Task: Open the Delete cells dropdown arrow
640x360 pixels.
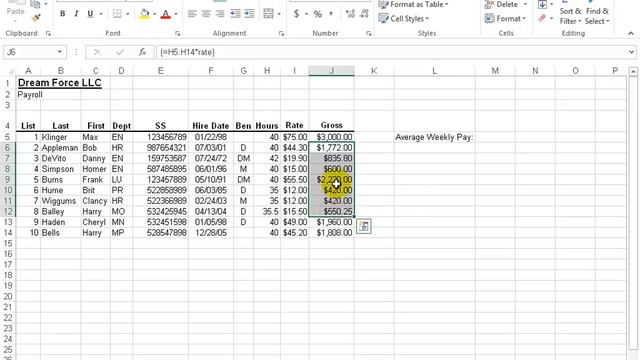Action: tap(525, 4)
